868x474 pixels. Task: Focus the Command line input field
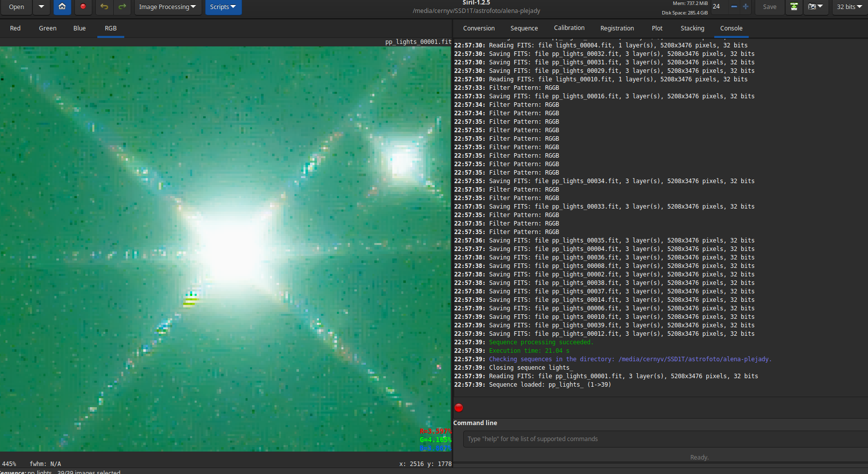click(x=665, y=439)
